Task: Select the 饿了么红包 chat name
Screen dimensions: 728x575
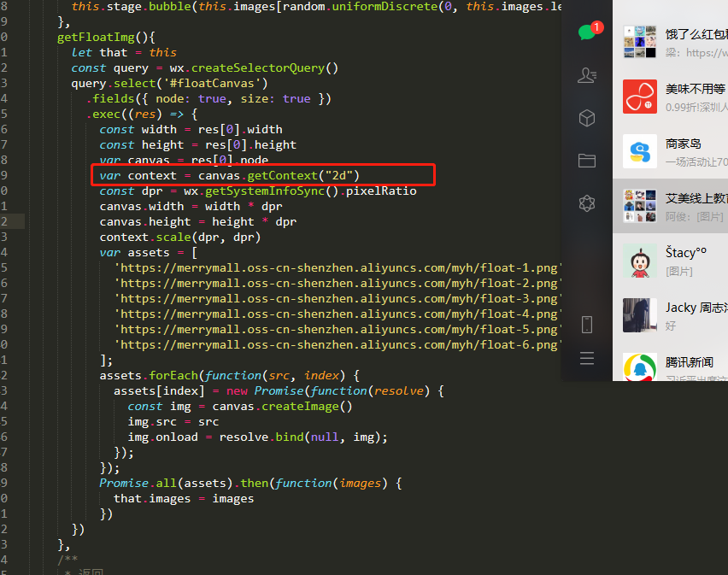Action: pyautogui.click(x=696, y=34)
